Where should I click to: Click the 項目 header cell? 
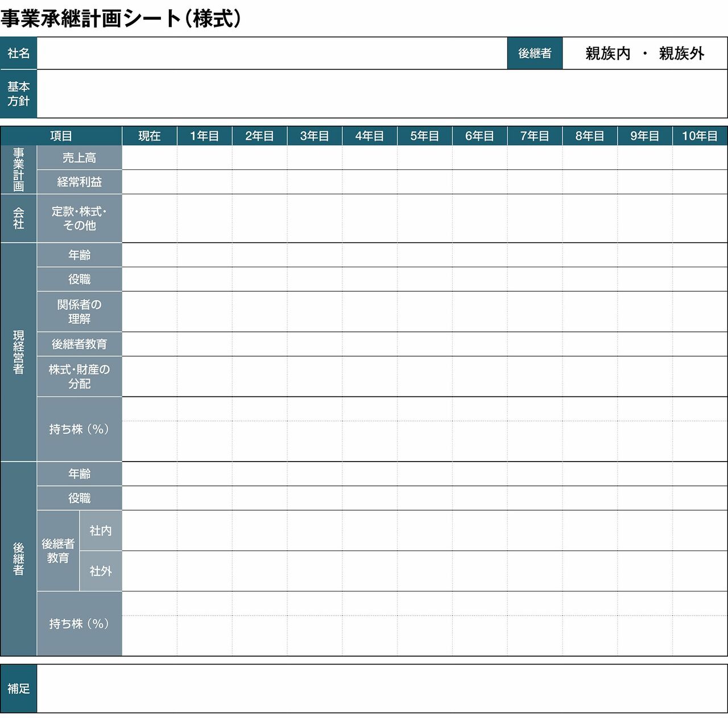[x=61, y=136]
